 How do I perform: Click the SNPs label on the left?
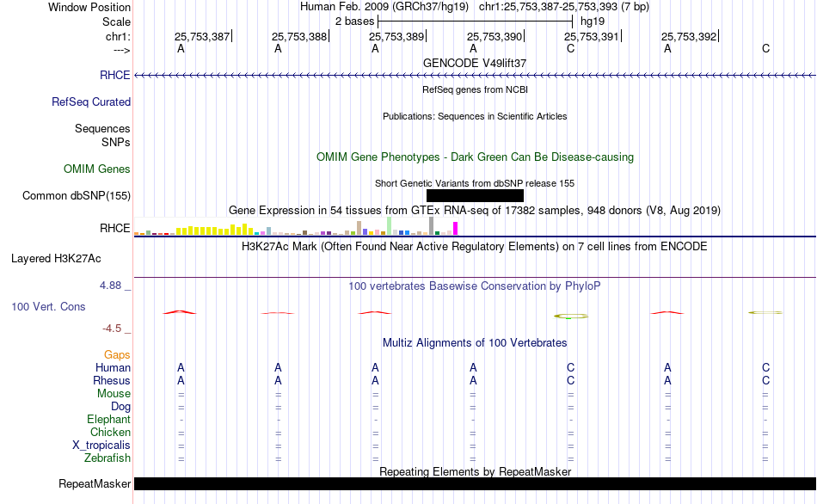point(116,142)
